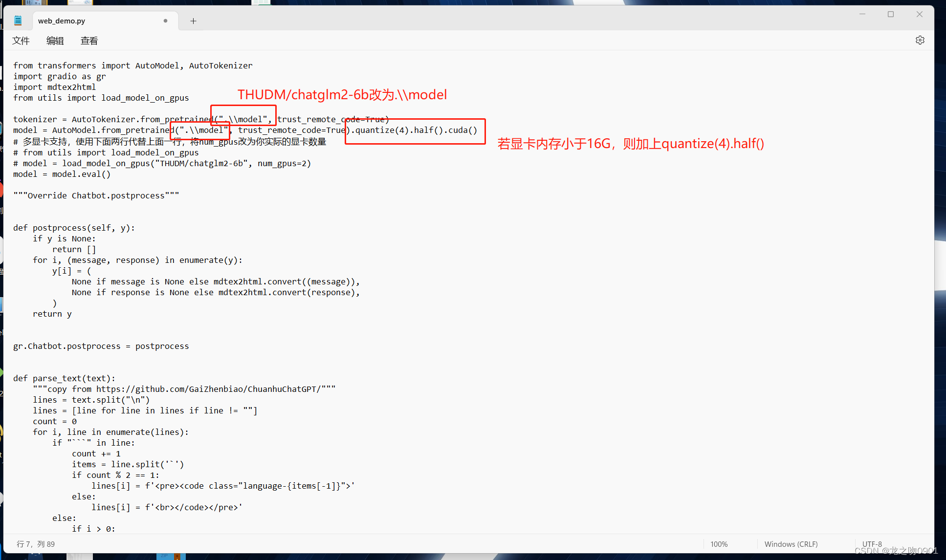
Task: Click the line 'y[i] = ('
Action: click(x=71, y=271)
